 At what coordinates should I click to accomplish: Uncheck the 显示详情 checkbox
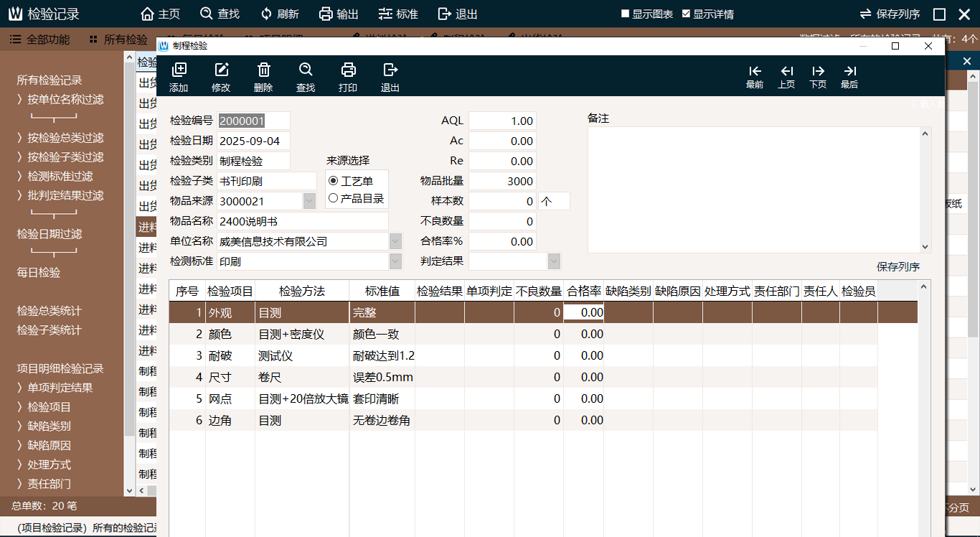pyautogui.click(x=686, y=14)
